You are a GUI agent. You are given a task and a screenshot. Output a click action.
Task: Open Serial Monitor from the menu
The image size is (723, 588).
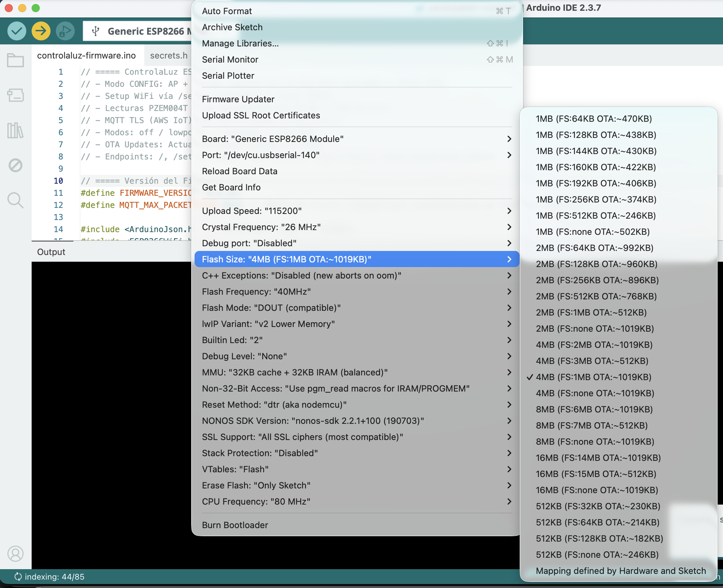coord(230,60)
